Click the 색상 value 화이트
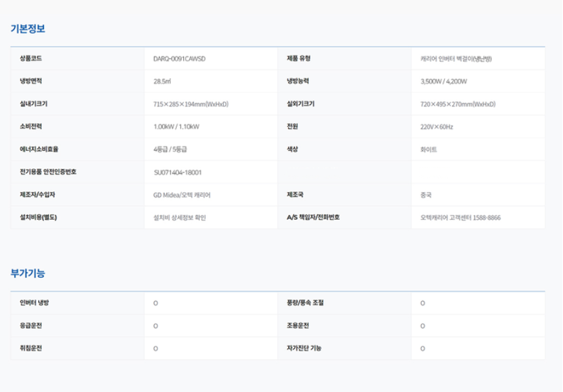The width and height of the screenshot is (563, 392). (428, 150)
